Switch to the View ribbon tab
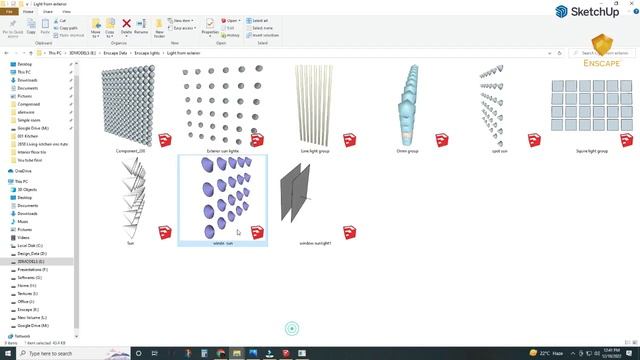 pyautogui.click(x=66, y=11)
